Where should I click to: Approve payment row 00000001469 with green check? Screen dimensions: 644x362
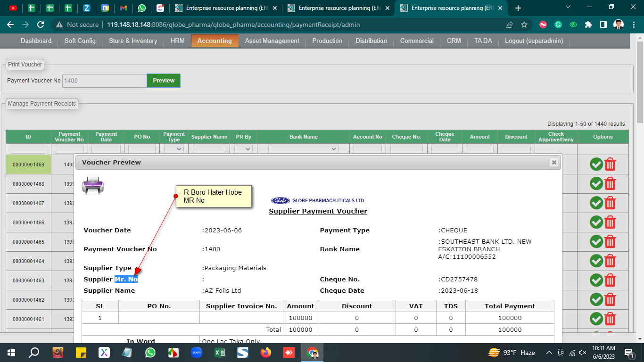[x=596, y=164]
